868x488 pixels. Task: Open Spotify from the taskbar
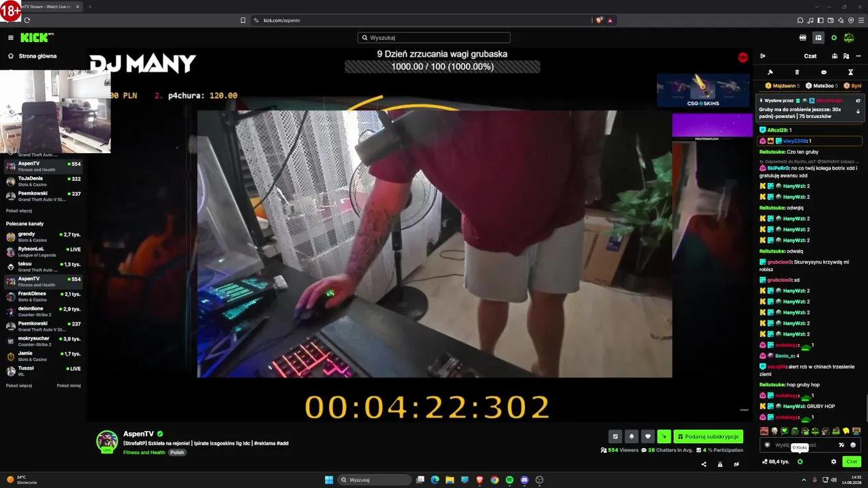pyautogui.click(x=509, y=480)
